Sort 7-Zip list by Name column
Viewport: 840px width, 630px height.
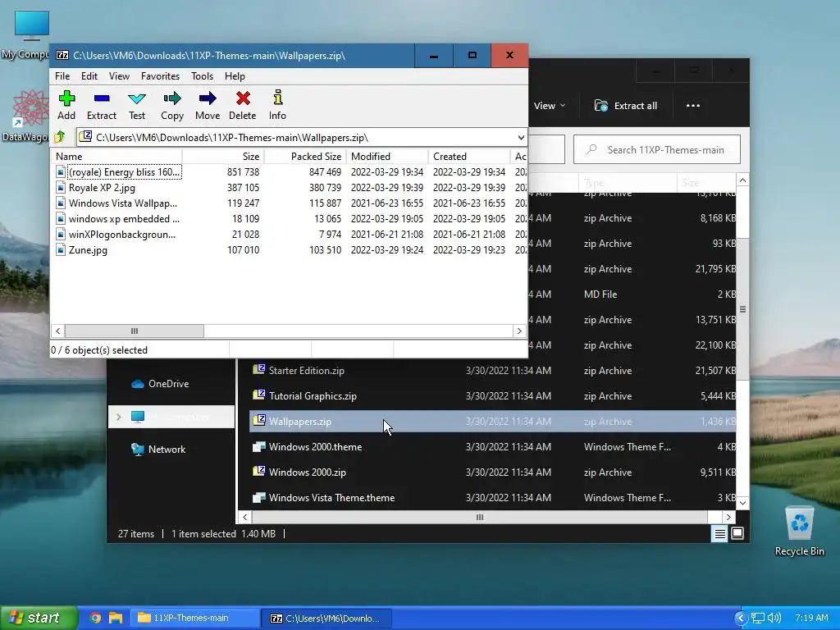(x=116, y=157)
